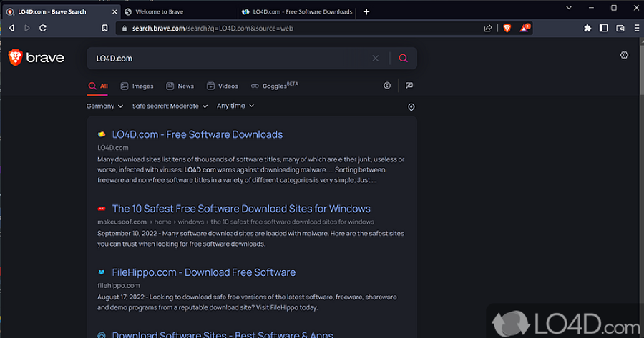Clear the search box with the X icon

tap(376, 59)
